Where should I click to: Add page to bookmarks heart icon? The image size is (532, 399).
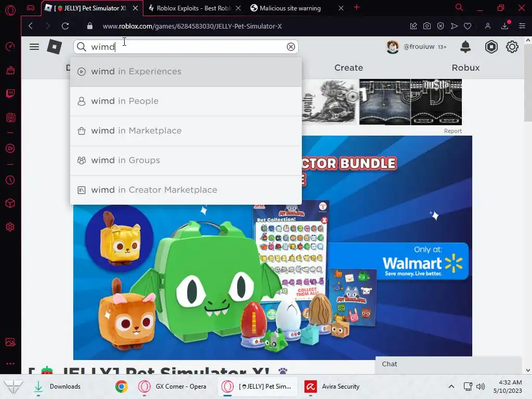point(468,26)
